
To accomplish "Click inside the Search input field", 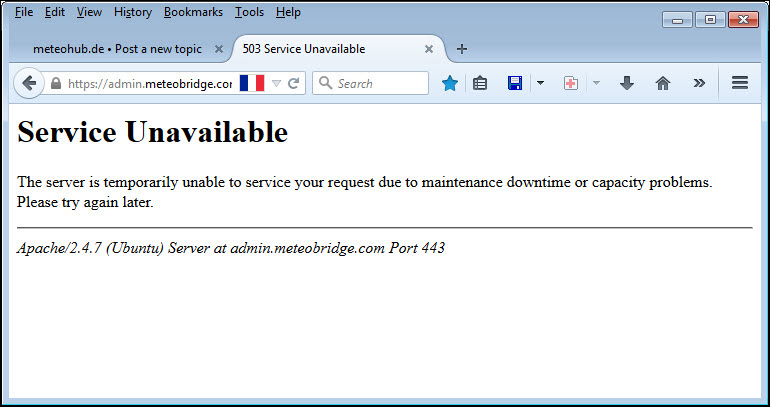I will pos(380,83).
